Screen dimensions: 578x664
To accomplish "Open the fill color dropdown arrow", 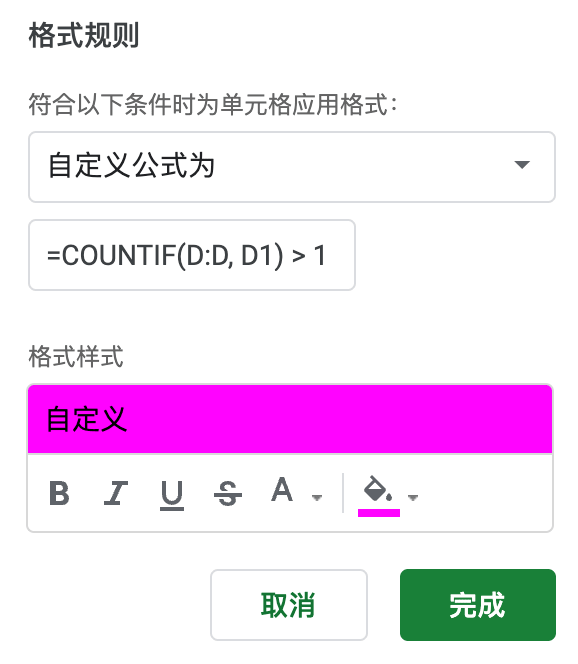I will pyautogui.click(x=413, y=498).
